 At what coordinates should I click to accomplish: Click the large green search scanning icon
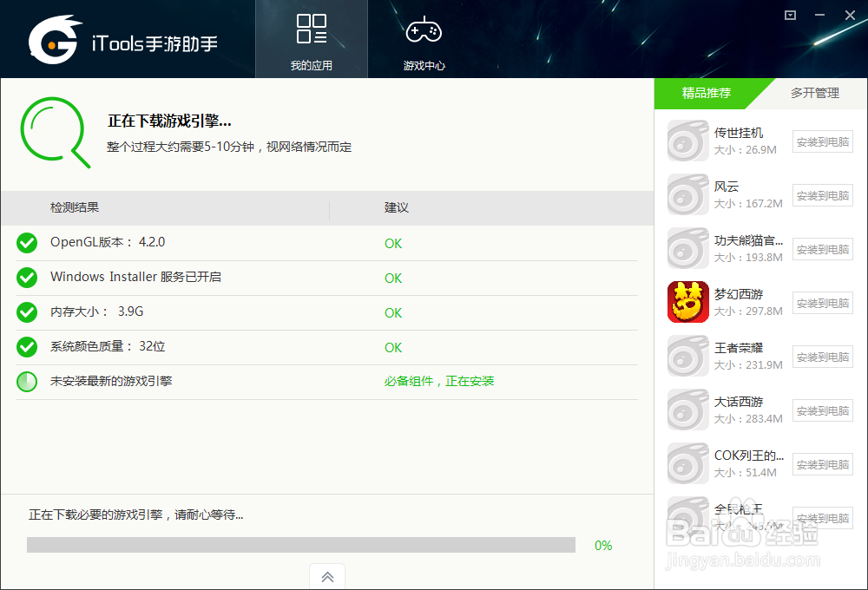pos(55,132)
